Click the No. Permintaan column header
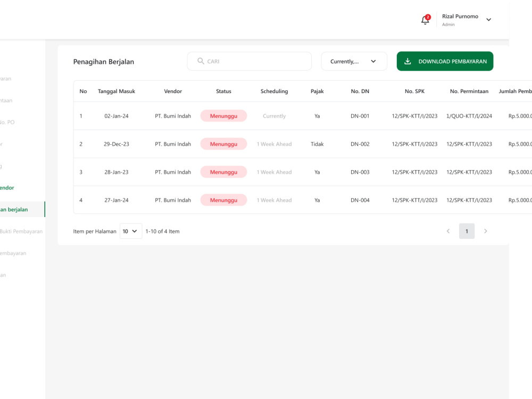 coord(469,92)
